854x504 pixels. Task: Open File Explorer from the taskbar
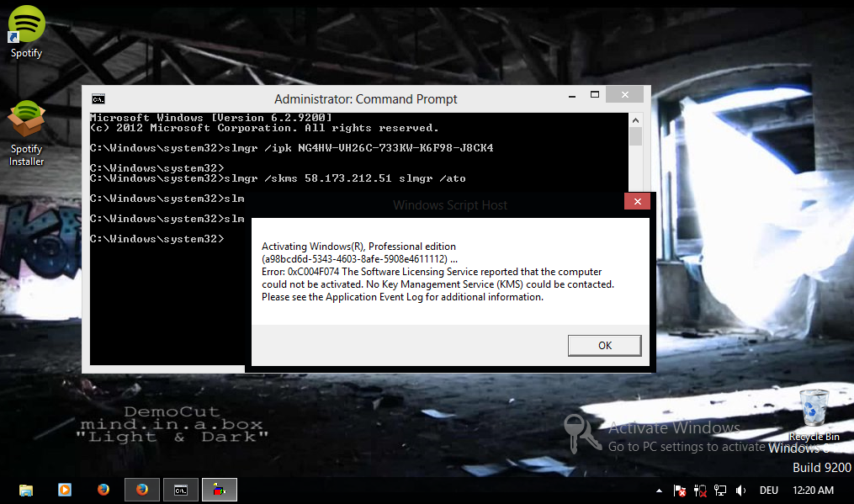point(26,490)
